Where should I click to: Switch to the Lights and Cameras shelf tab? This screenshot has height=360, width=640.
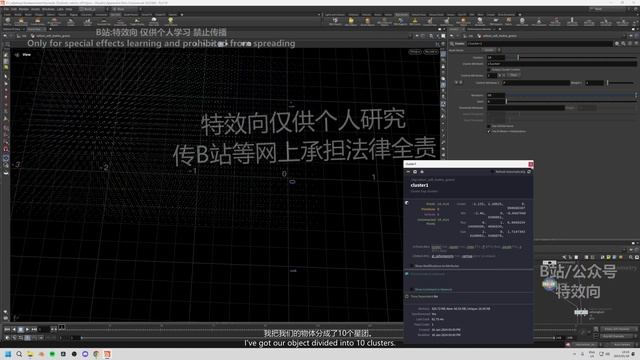coord(335,15)
